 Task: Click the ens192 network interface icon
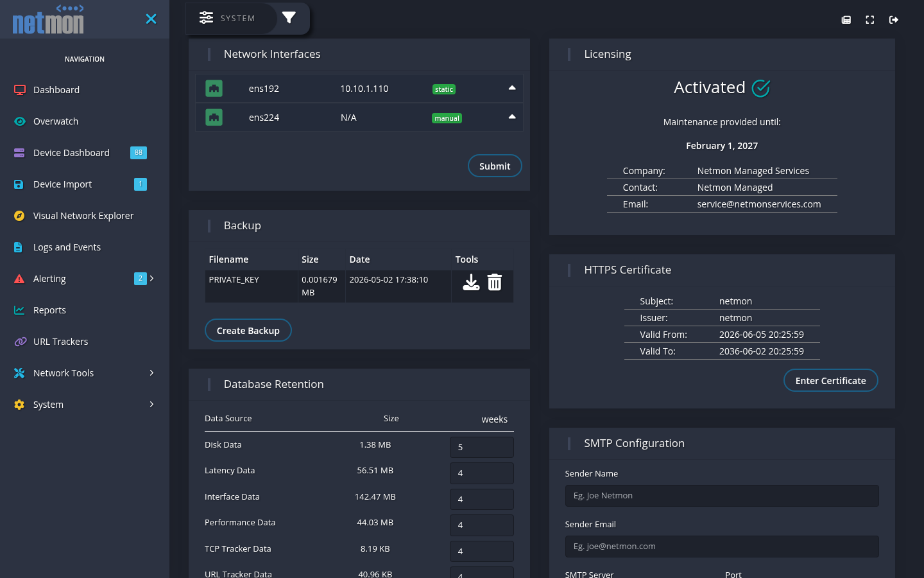214,89
